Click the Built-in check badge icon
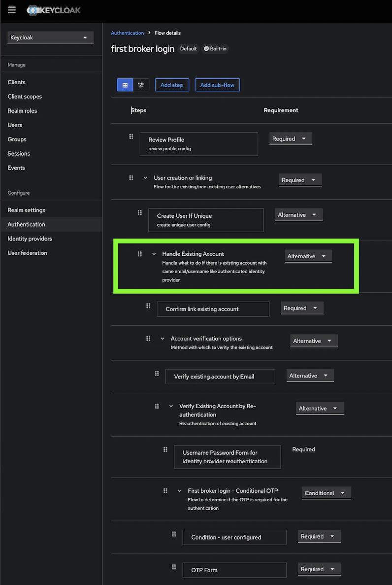The width and height of the screenshot is (392, 585). [206, 49]
